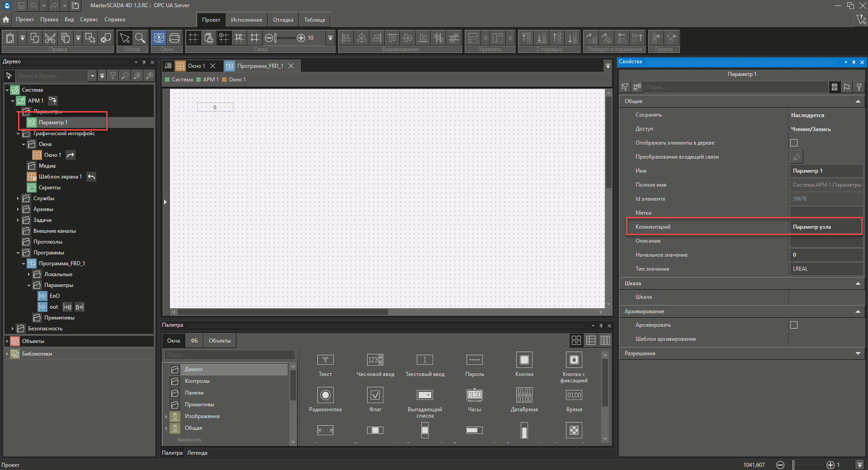Toggle show grid button in Сетка group
Image resolution: width=868 pixels, height=470 pixels.
click(193, 38)
